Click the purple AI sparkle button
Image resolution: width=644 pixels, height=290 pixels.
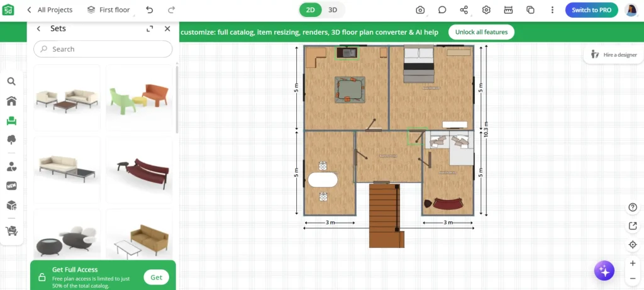click(604, 270)
